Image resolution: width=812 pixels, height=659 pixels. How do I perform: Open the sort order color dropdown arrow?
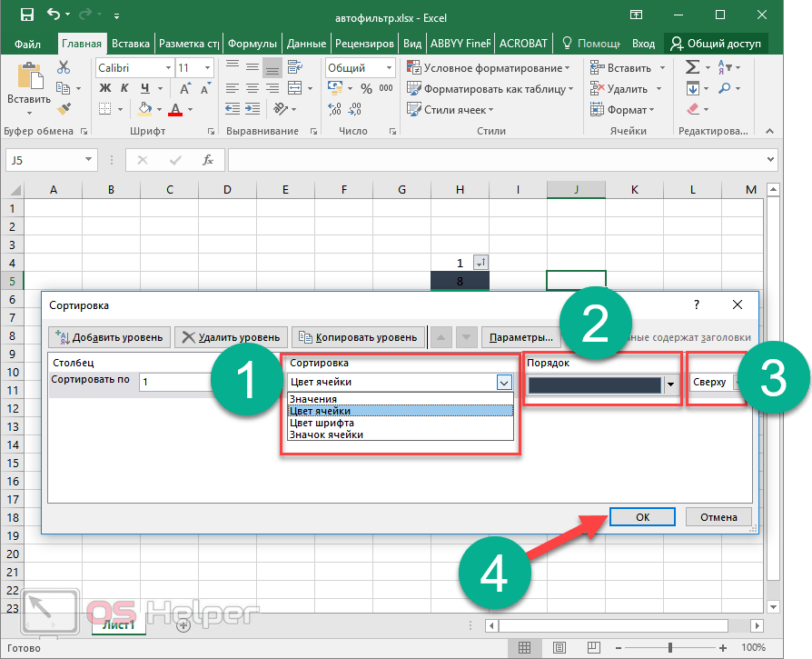click(671, 384)
